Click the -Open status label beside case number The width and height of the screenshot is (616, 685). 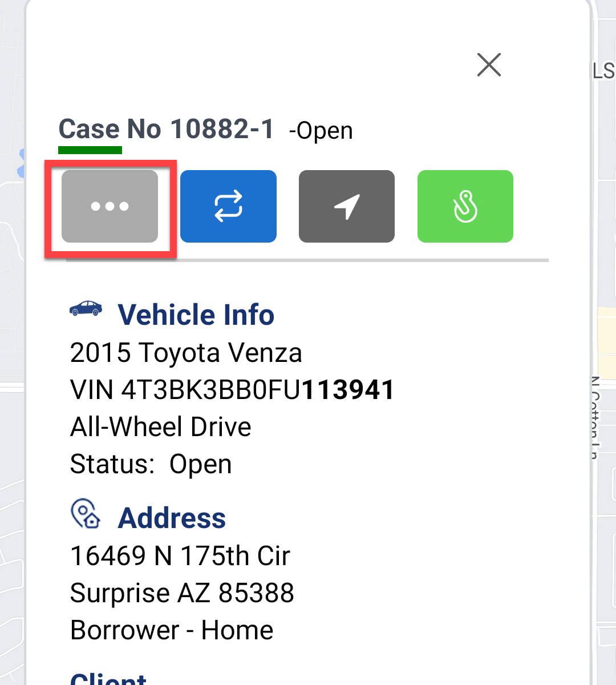pos(321,131)
